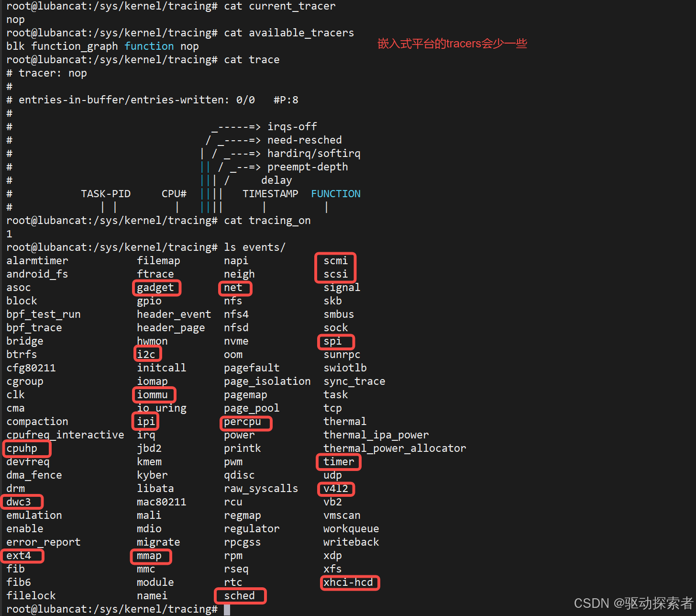Select the "percpu" event entry
Screen dimensions: 696x616
(x=245, y=423)
